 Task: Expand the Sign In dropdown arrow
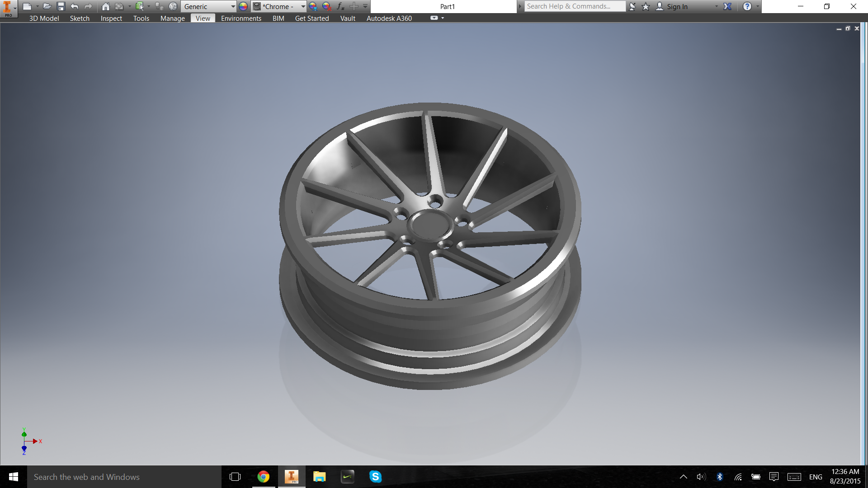click(x=717, y=6)
